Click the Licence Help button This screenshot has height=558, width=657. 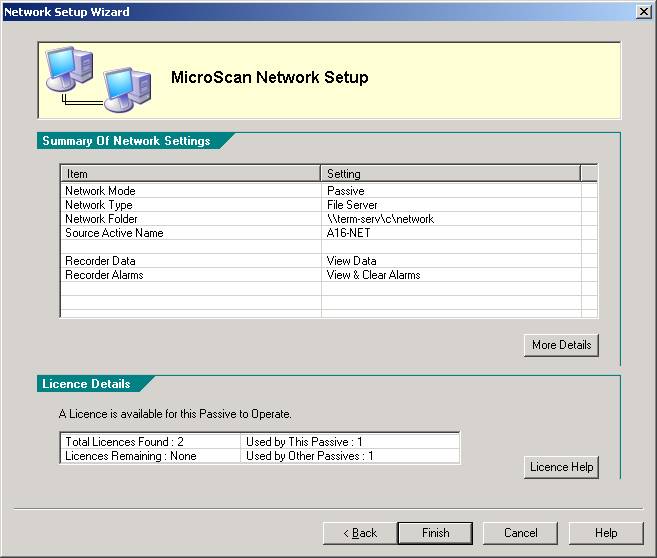point(561,467)
